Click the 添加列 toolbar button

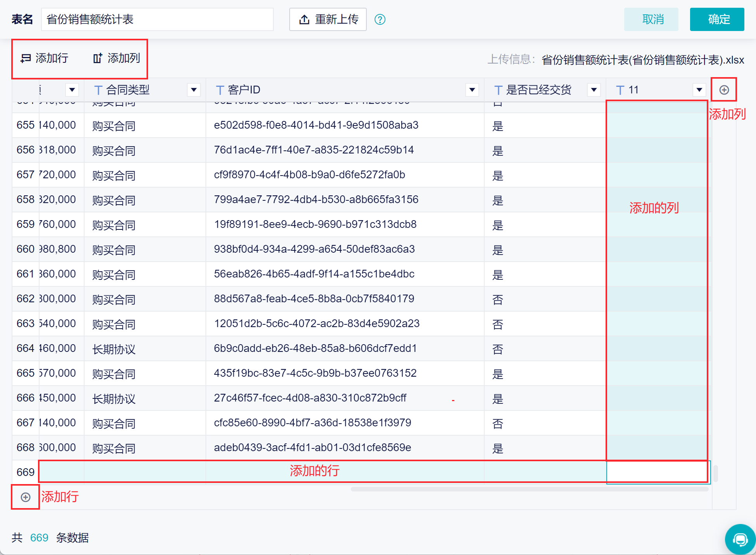(116, 58)
